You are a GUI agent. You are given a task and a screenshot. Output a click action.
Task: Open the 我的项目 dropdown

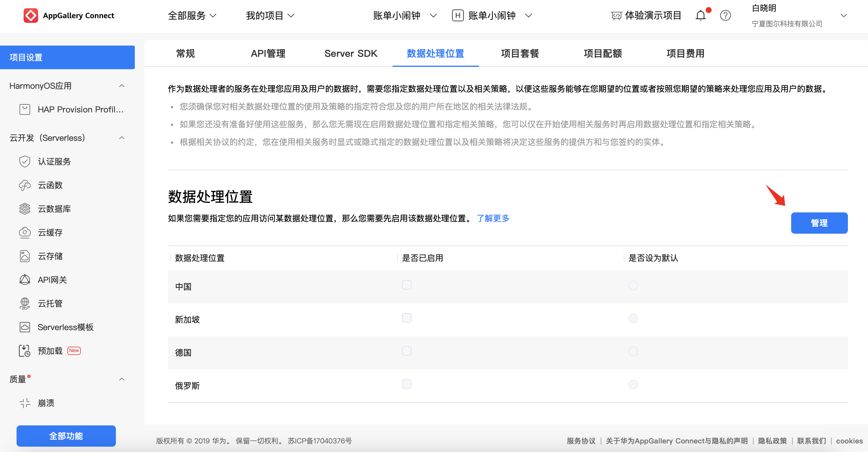270,15
